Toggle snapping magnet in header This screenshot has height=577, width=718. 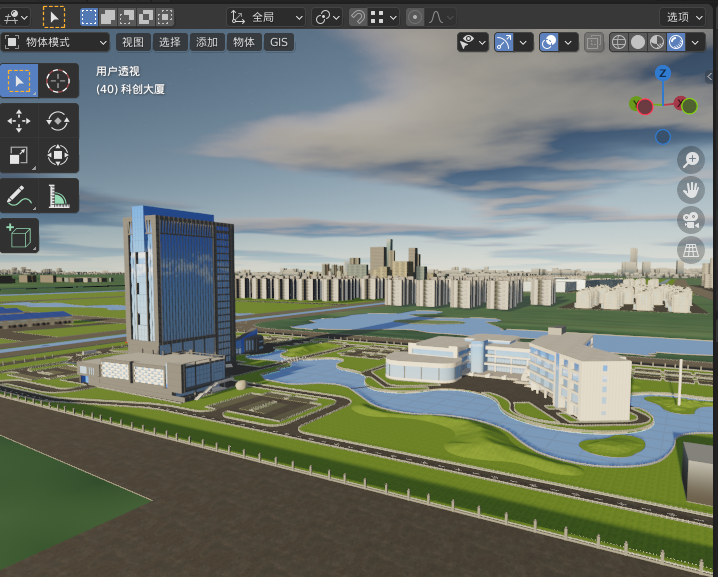point(357,17)
